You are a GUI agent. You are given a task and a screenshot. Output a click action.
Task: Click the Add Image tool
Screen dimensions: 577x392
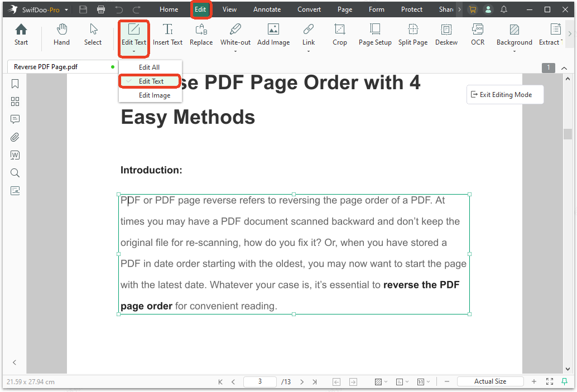pos(273,35)
